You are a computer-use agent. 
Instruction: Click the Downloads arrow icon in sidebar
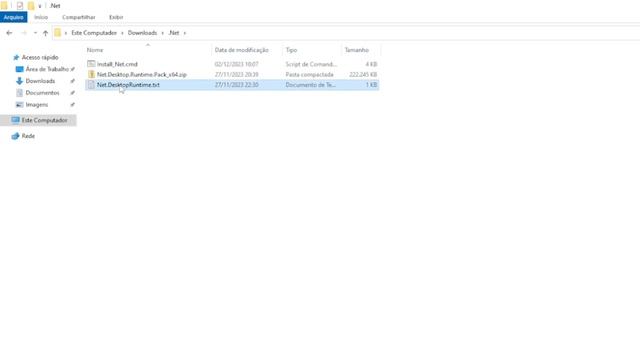[x=19, y=81]
